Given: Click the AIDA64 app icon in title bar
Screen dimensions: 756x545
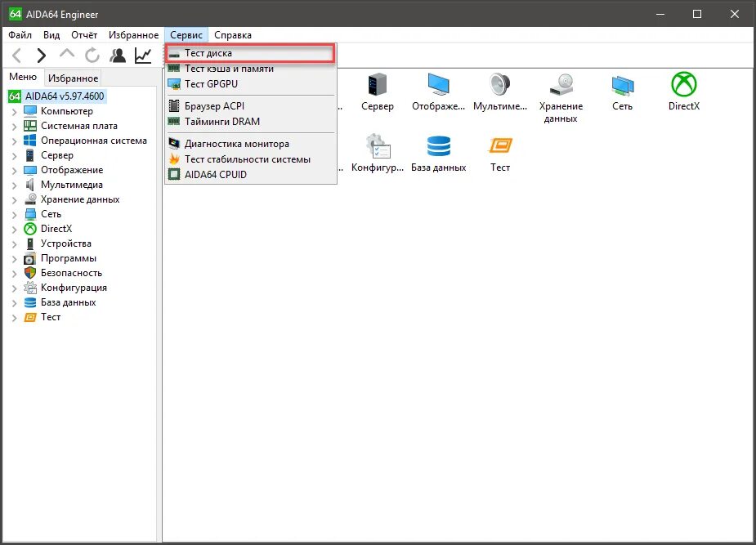Looking at the screenshot, I should coord(16,14).
